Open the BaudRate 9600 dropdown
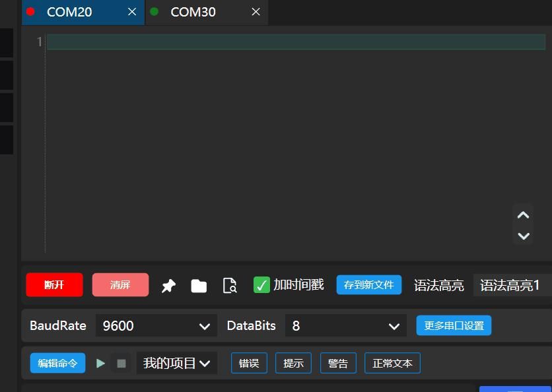The width and height of the screenshot is (552, 392). [156, 326]
